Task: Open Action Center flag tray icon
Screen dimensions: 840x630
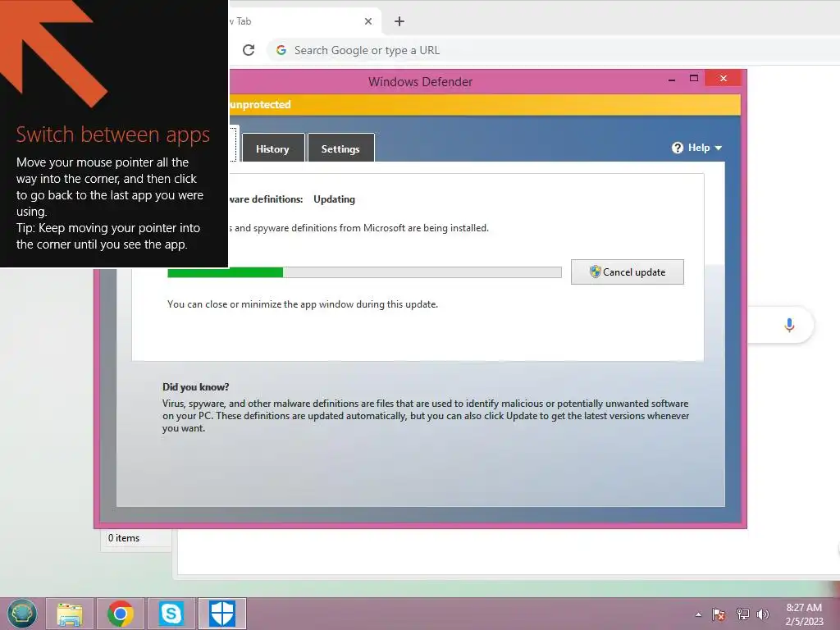Action: tap(719, 614)
